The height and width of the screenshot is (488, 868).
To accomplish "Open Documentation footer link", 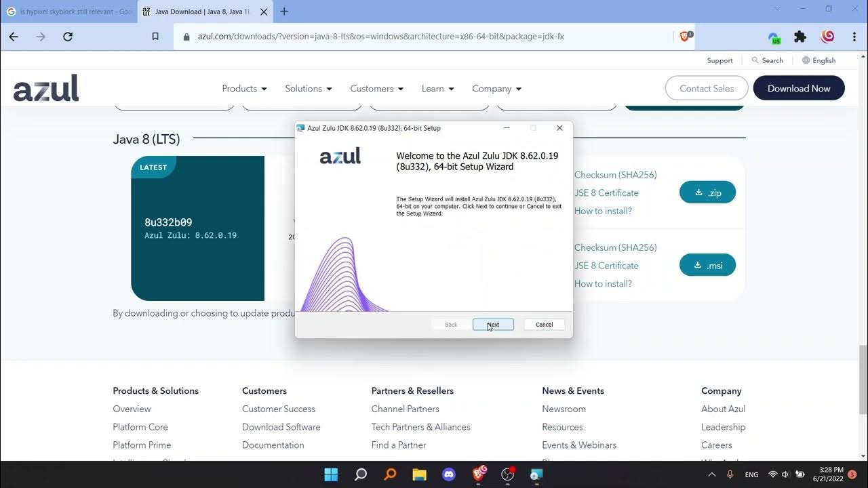I will tap(273, 445).
